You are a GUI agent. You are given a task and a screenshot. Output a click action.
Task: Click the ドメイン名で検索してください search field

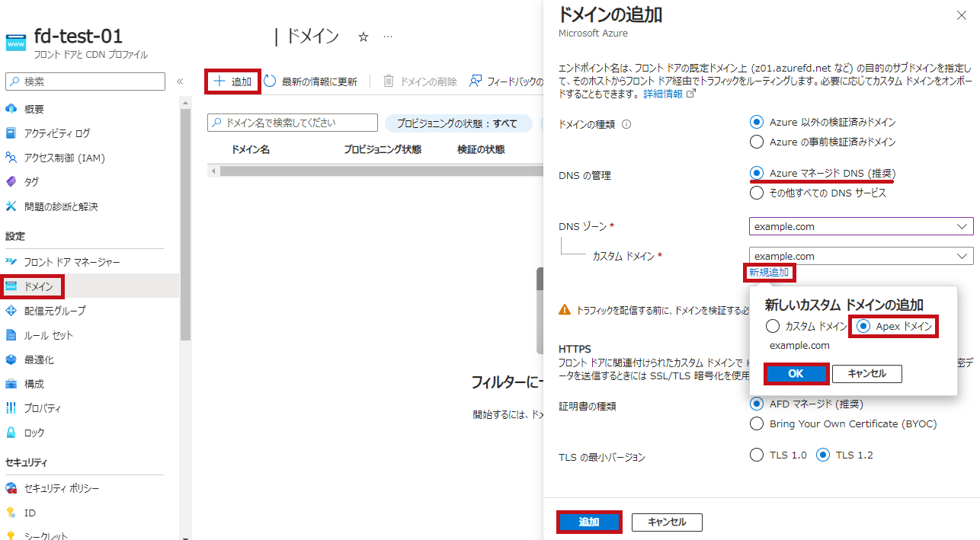[x=293, y=123]
